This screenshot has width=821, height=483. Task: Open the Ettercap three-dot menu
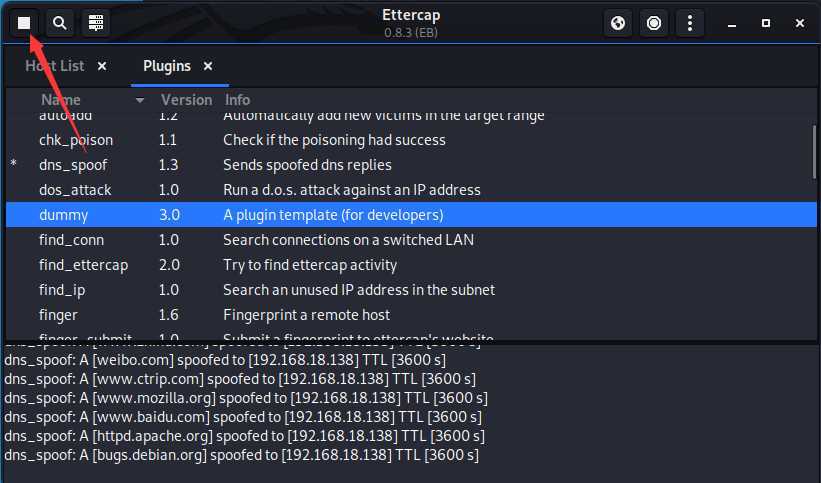click(690, 23)
